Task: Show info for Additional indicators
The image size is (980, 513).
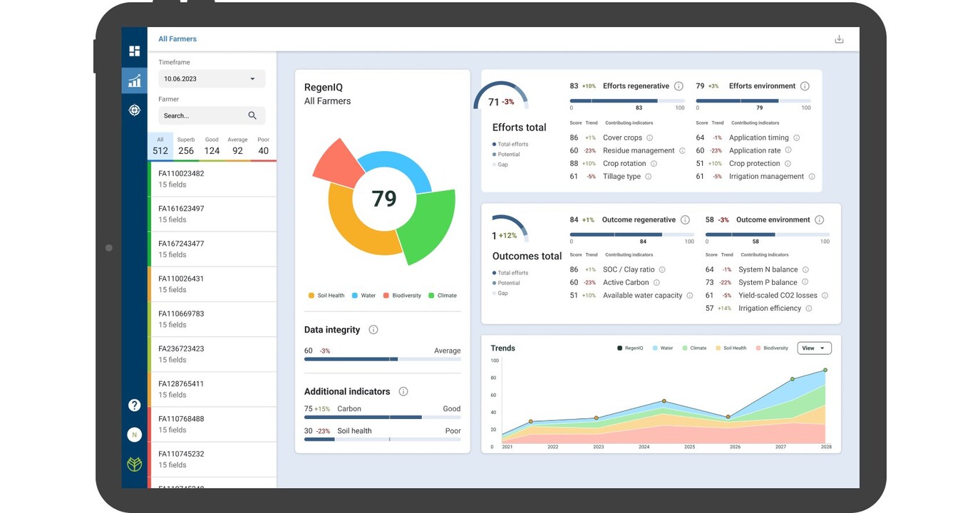Action: point(403,392)
